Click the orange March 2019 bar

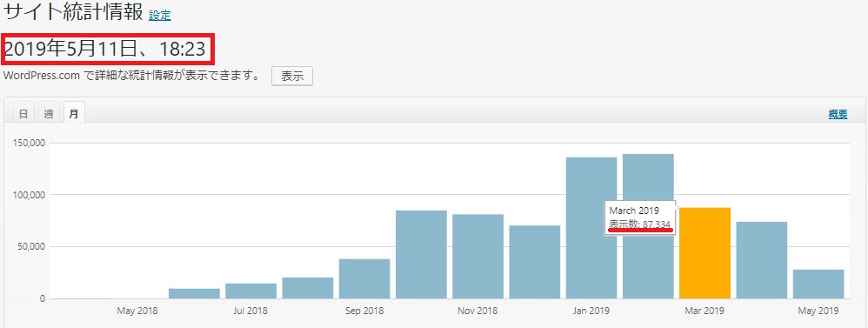coord(704,253)
